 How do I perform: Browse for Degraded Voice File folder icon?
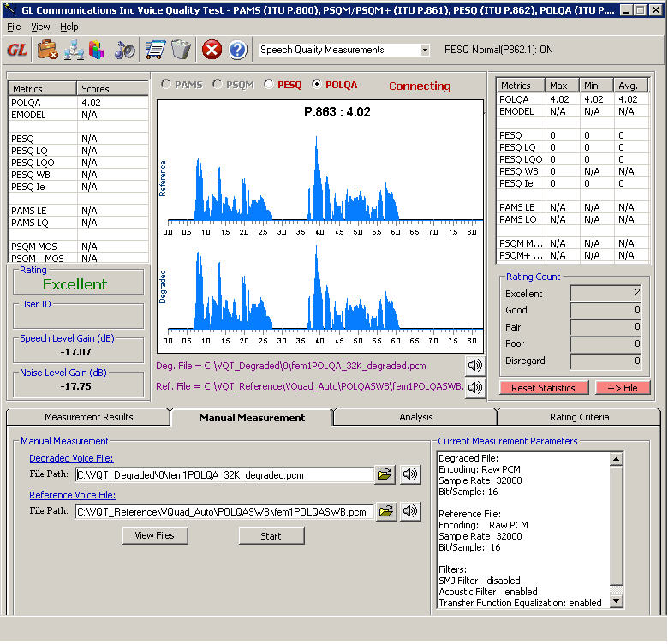385,474
